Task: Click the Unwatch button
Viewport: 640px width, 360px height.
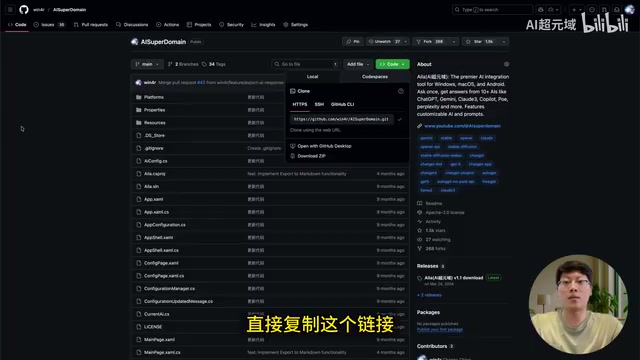Action: (384, 42)
